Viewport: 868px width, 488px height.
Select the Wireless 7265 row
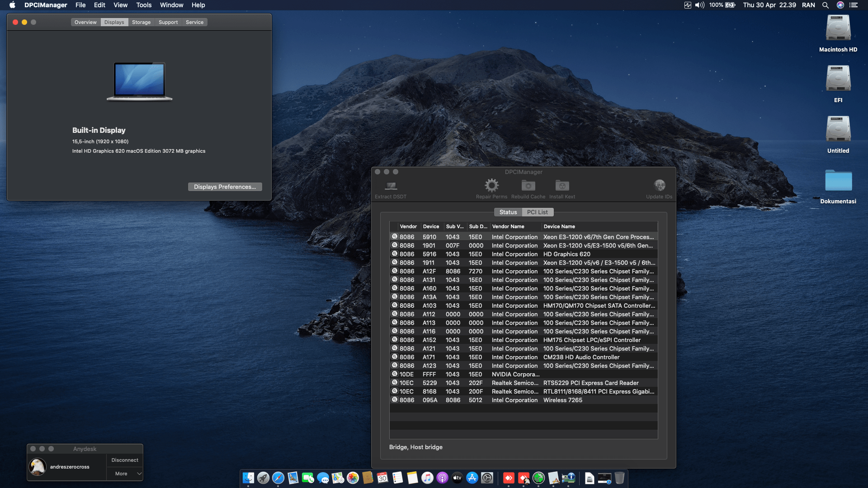(524, 400)
